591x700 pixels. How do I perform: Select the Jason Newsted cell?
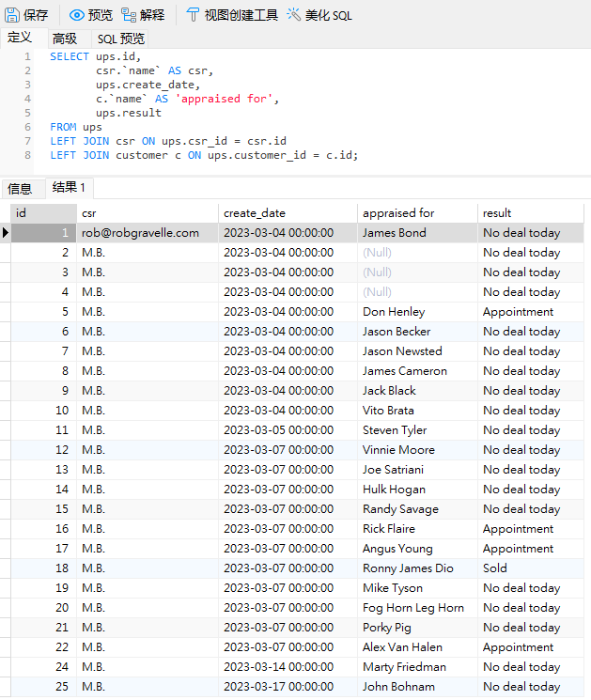(x=417, y=350)
